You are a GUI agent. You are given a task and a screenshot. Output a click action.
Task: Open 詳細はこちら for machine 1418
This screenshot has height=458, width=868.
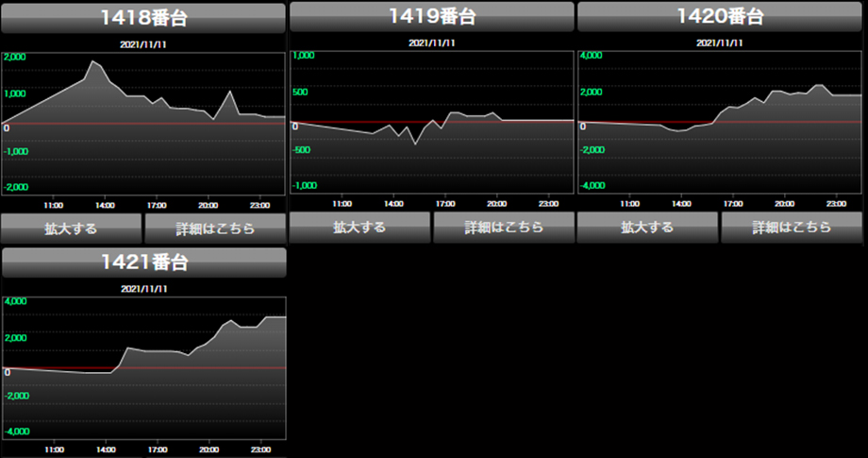214,229
